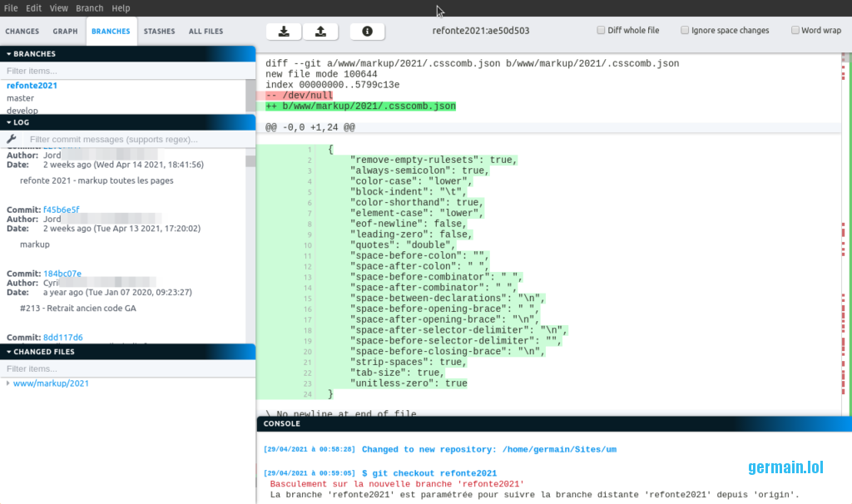Expand the www/markup/2021 folder tree item
The width and height of the screenshot is (852, 504).
(x=8, y=383)
